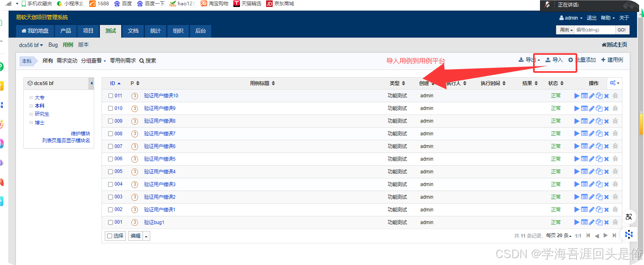Open the 维护模块 link
The width and height of the screenshot is (644, 265).
point(80,134)
